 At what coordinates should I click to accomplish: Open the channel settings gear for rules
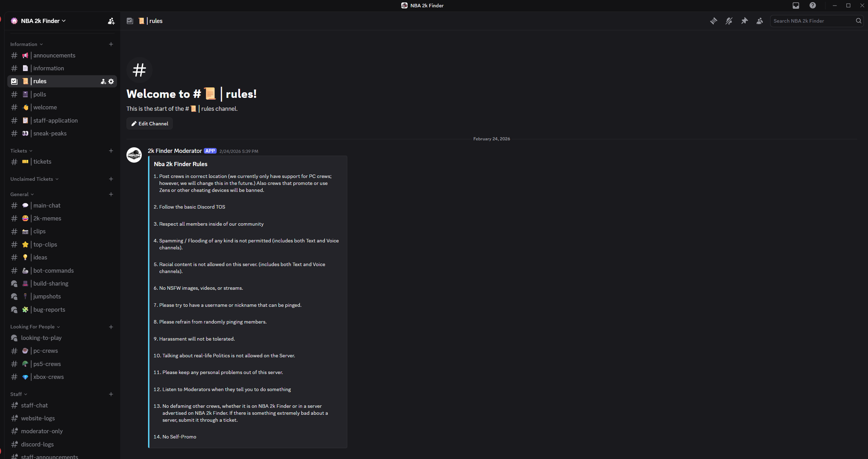[111, 81]
